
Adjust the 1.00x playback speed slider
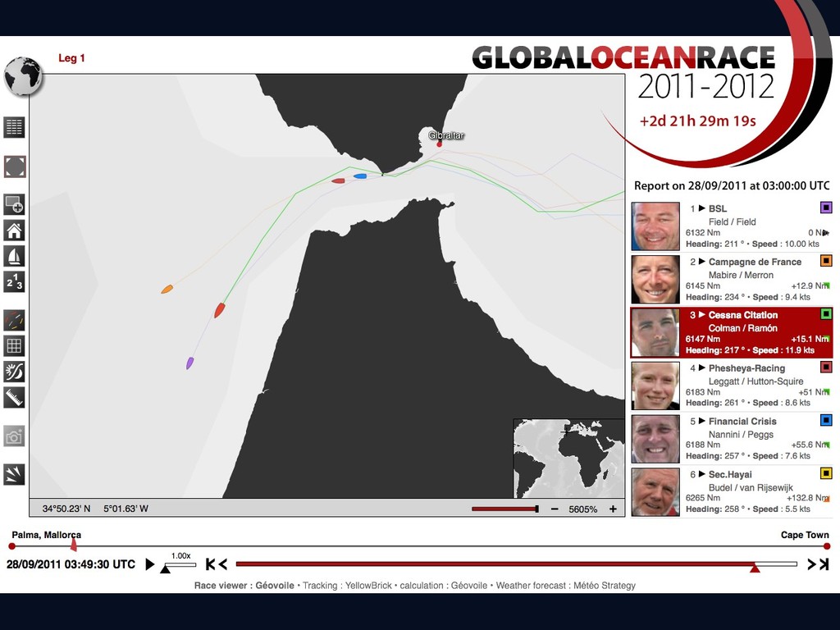click(179, 565)
